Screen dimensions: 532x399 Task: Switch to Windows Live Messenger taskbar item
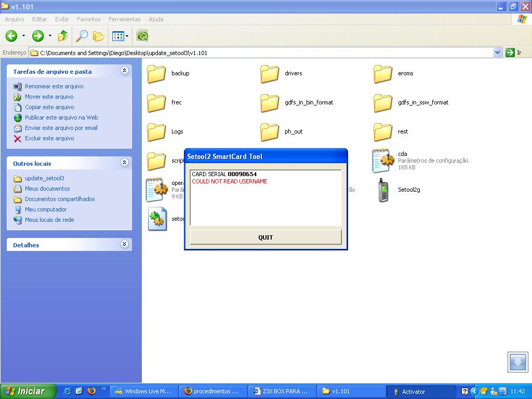click(143, 391)
